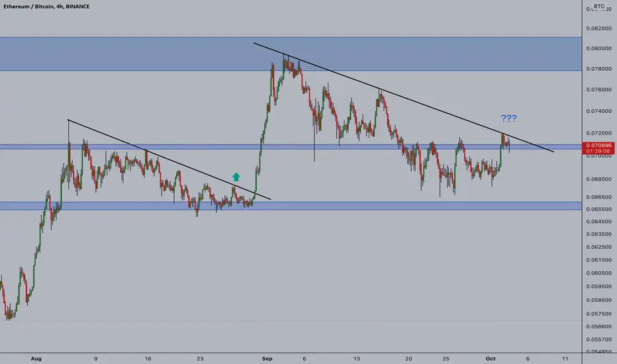Click the 0.078000 price axis label

pos(599,69)
